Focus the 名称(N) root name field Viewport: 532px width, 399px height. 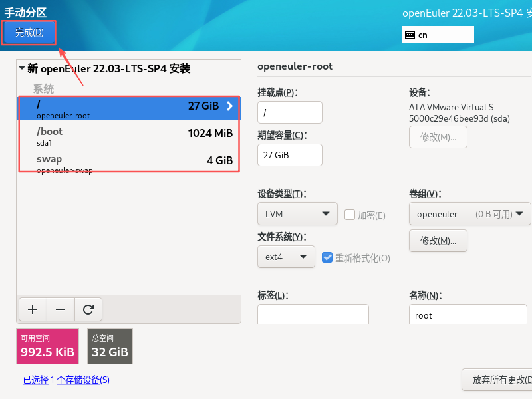point(468,314)
